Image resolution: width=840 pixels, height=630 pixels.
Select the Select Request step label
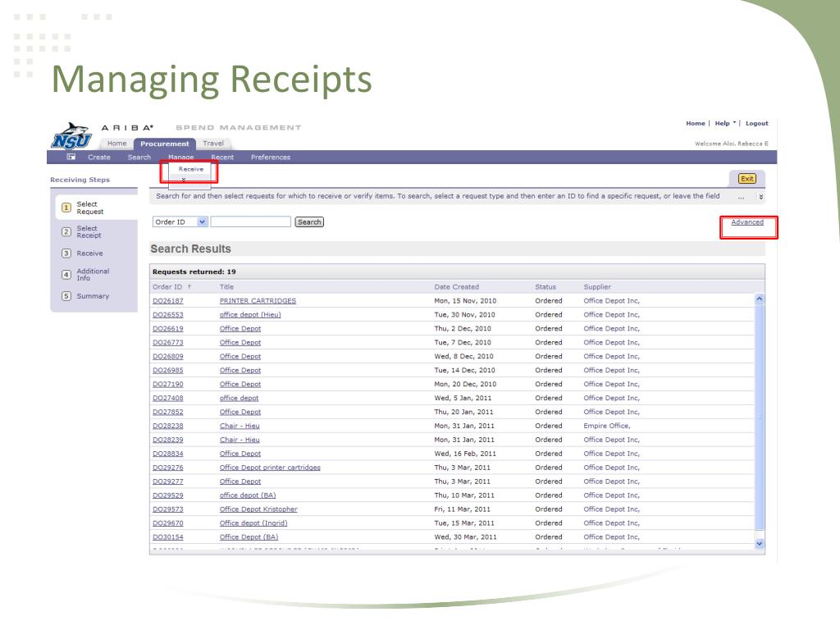coord(90,208)
